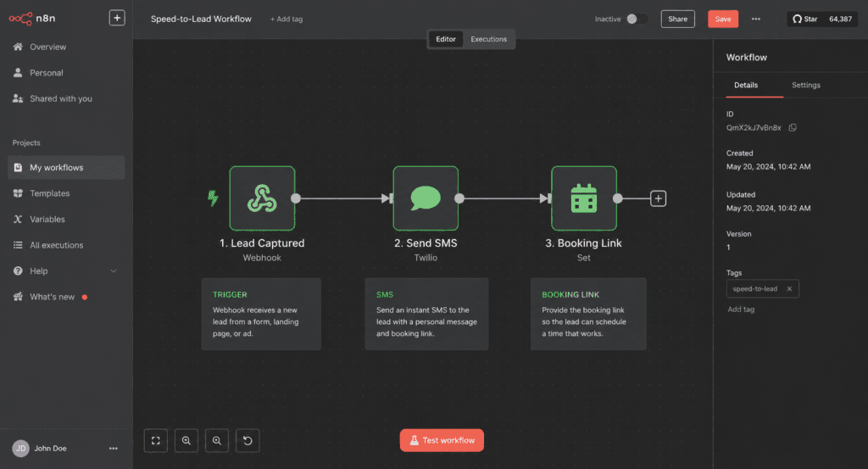This screenshot has height=469, width=868.
Task: Click workflow ID QmX2kJ7vBn8x
Action: coord(754,128)
